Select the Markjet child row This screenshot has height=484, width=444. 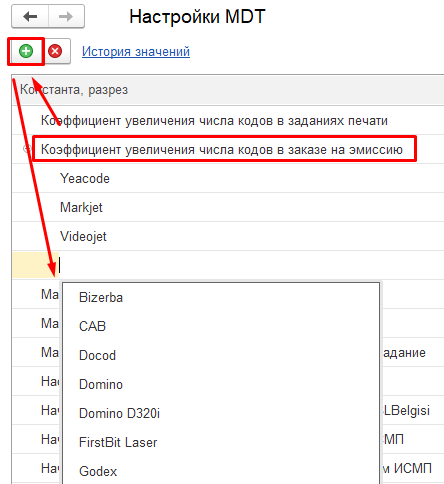click(228, 207)
